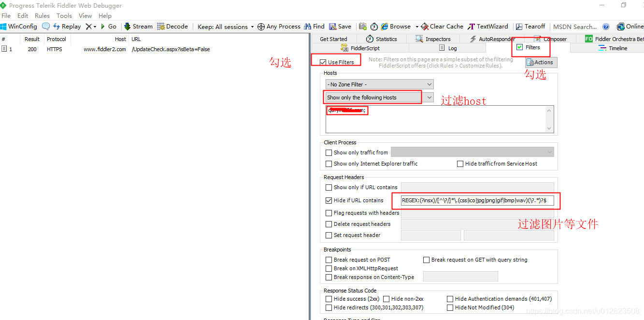Screen dimensions: 644x320
Task: Launch Browse with Internet Explorer icon
Action: [x=396, y=27]
